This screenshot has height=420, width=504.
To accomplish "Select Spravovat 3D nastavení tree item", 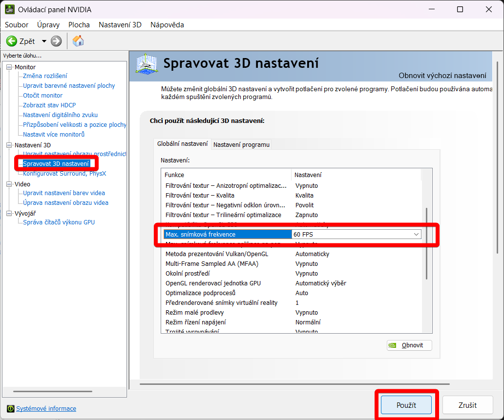I will pyautogui.click(x=56, y=164).
